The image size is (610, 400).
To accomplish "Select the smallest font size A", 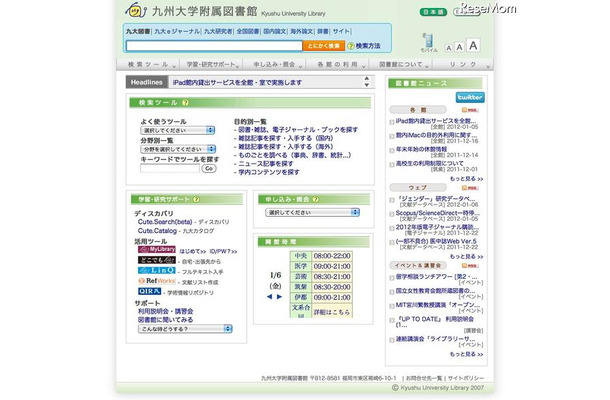I will [x=449, y=48].
